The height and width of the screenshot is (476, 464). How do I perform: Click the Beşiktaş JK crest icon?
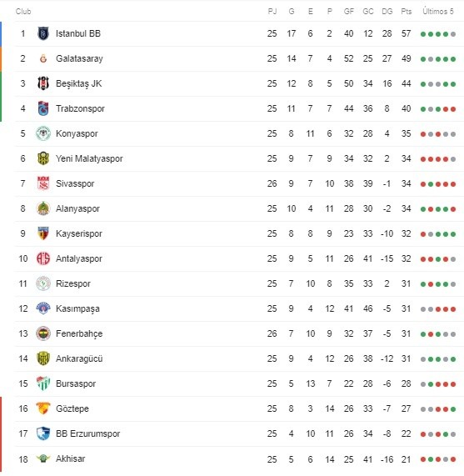coord(43,83)
